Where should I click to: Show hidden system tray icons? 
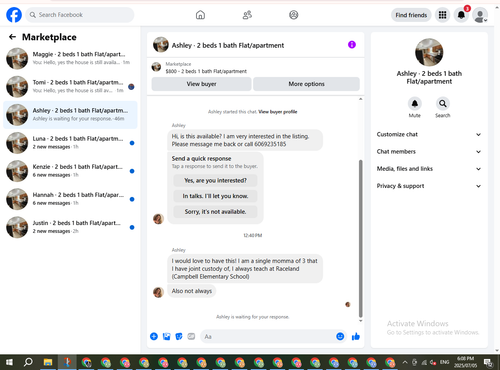[405, 362]
